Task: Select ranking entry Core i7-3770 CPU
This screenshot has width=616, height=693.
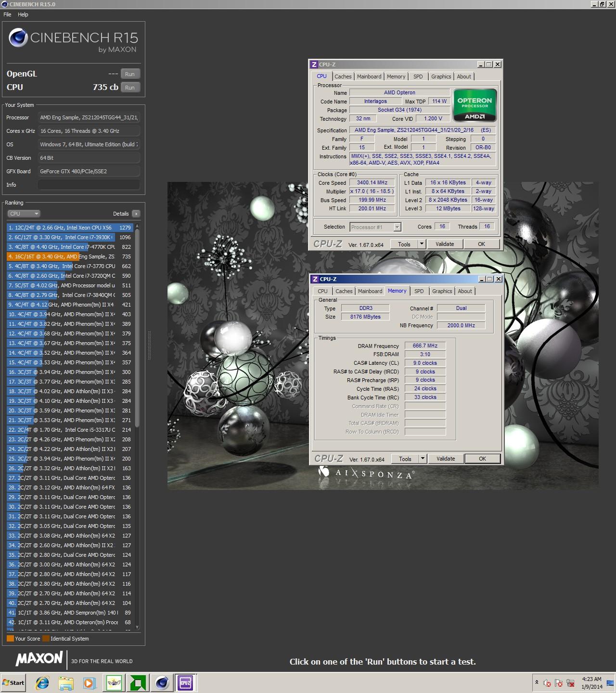Action: click(70, 266)
